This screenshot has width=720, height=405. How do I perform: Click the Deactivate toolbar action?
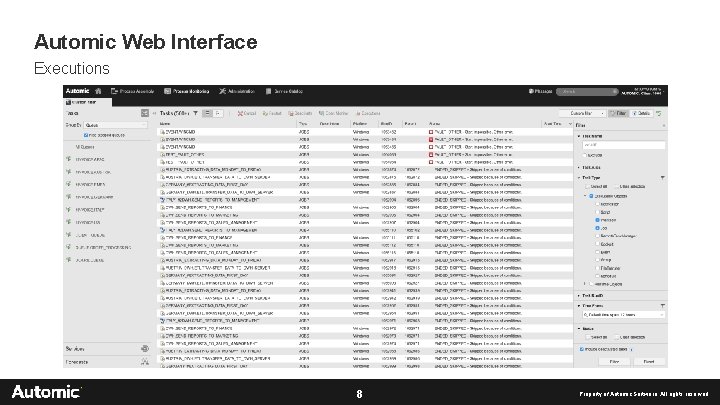[x=300, y=113]
